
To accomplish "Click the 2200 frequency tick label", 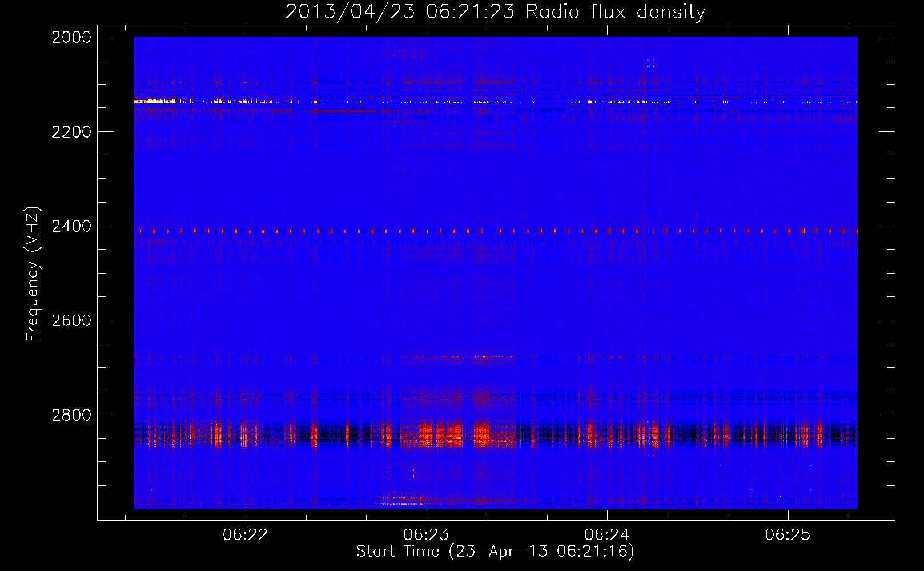I will [71, 132].
